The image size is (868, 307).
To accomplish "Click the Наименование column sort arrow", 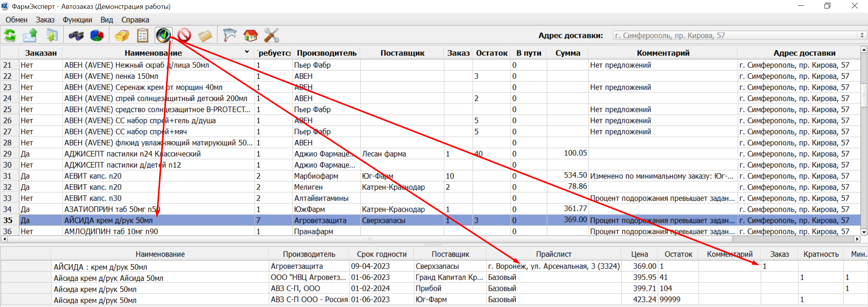I will pos(247,52).
